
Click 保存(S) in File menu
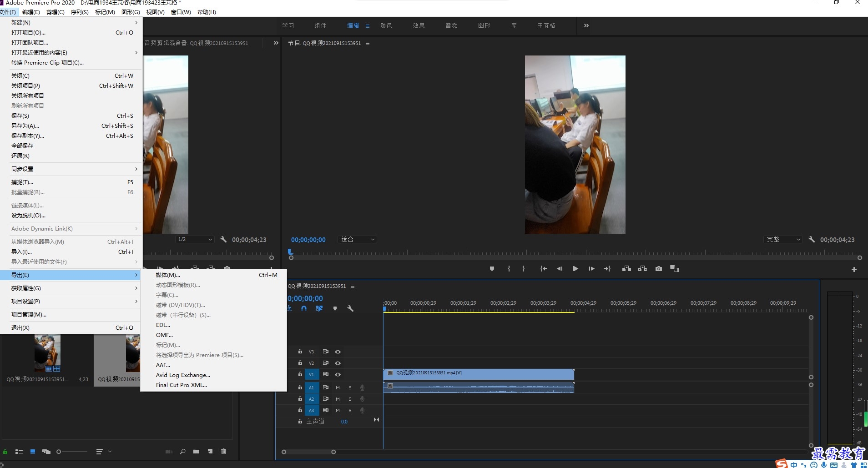(x=71, y=116)
